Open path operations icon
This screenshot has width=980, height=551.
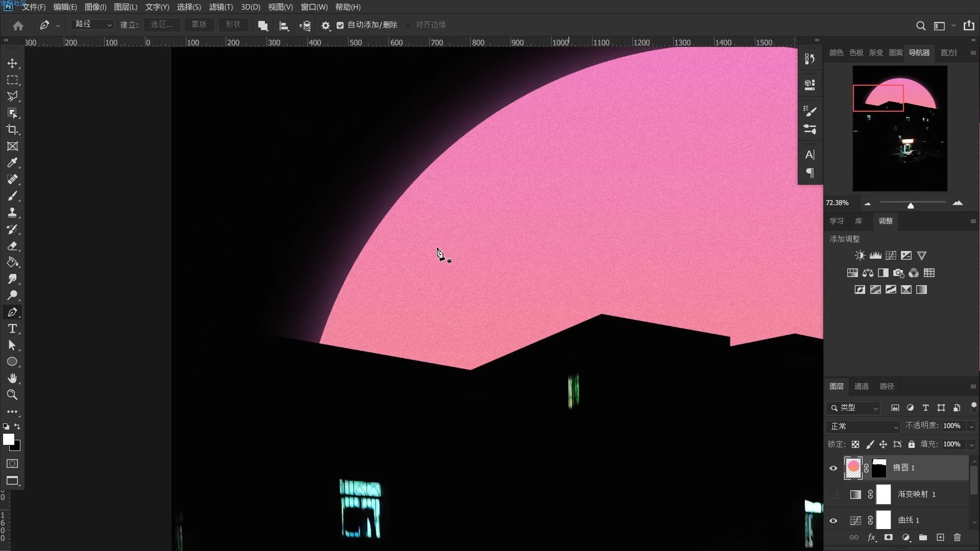tap(263, 26)
